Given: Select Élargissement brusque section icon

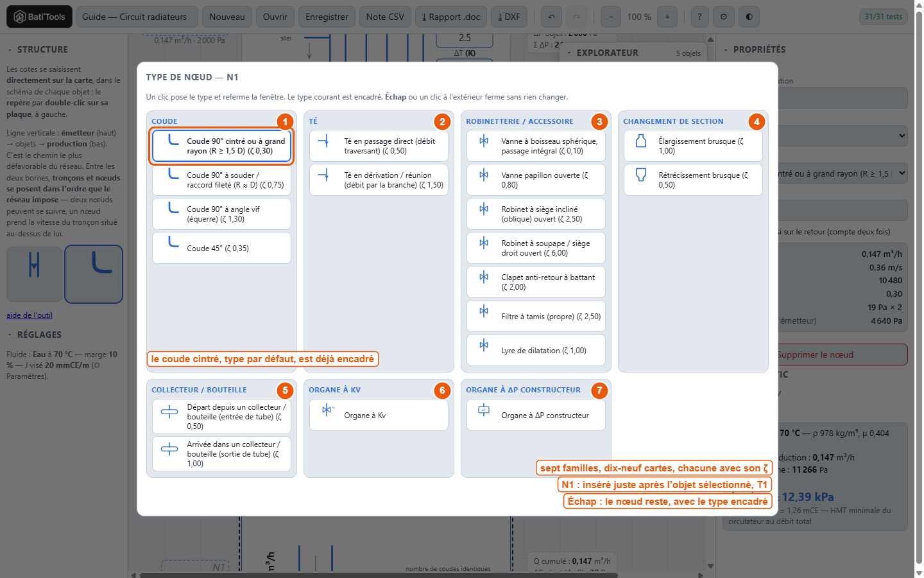Looking at the screenshot, I should pyautogui.click(x=640, y=141).
